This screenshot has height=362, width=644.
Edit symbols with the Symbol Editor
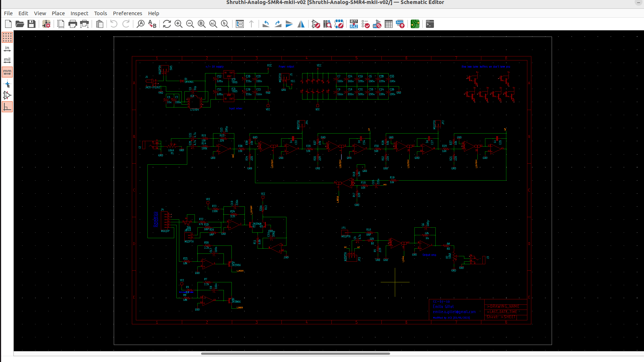[x=316, y=24]
